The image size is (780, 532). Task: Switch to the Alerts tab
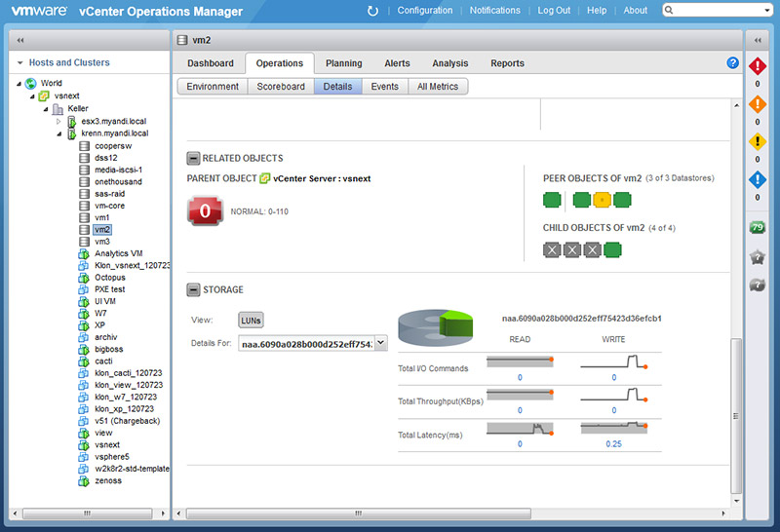click(397, 63)
